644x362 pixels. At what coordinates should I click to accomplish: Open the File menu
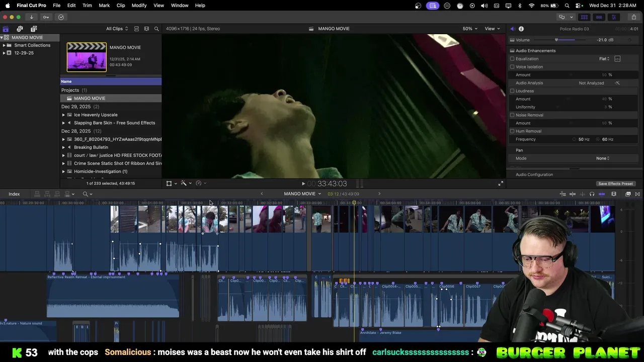57,6
